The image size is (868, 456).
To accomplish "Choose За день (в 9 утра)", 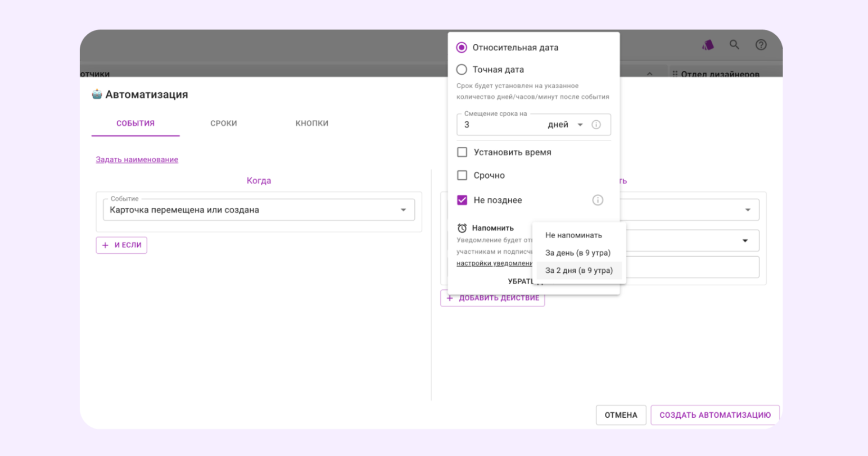I will click(x=579, y=253).
